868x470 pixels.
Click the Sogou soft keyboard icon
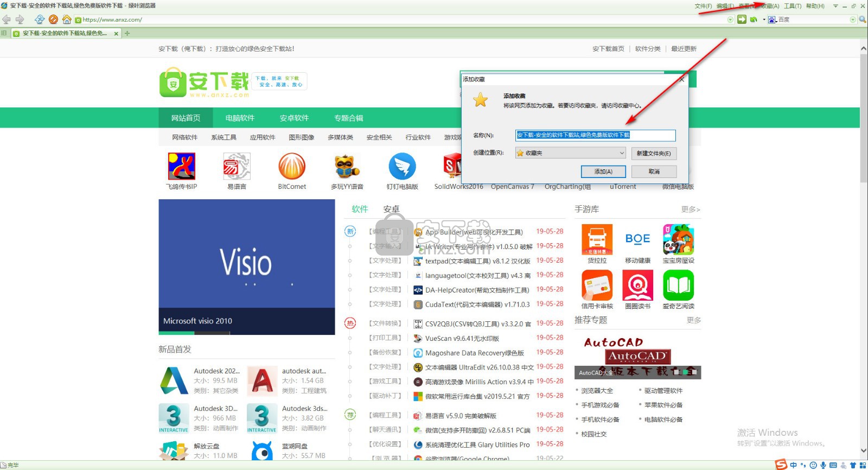tap(833, 465)
